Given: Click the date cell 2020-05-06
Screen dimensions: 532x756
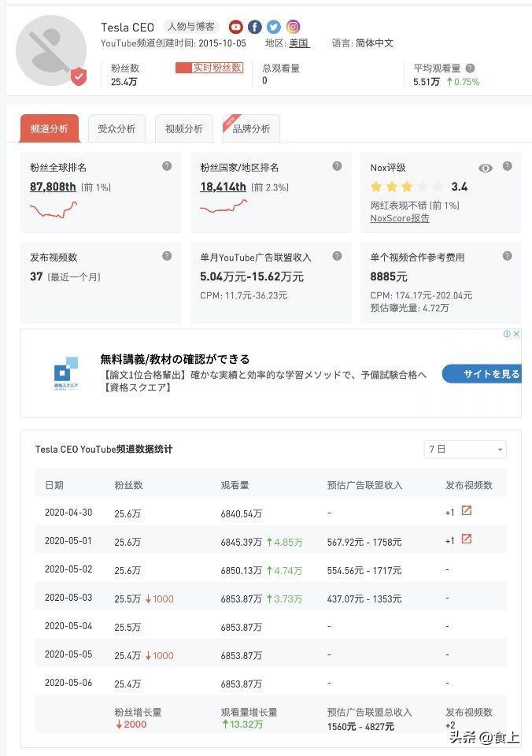Looking at the screenshot, I should coord(68,683).
